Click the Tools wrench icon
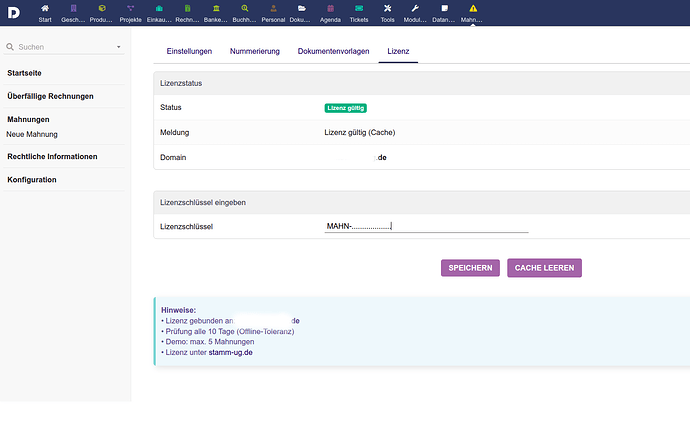Image resolution: width=690 pixels, height=431 pixels. [387, 9]
